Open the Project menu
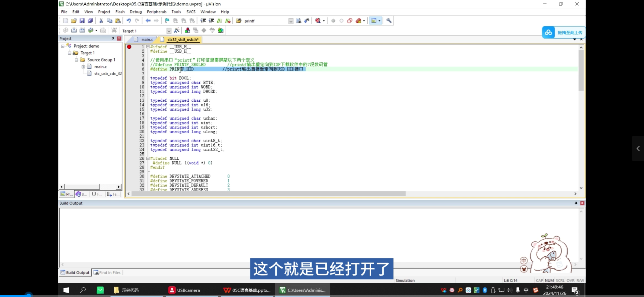Image resolution: width=644 pixels, height=297 pixels. (x=104, y=12)
